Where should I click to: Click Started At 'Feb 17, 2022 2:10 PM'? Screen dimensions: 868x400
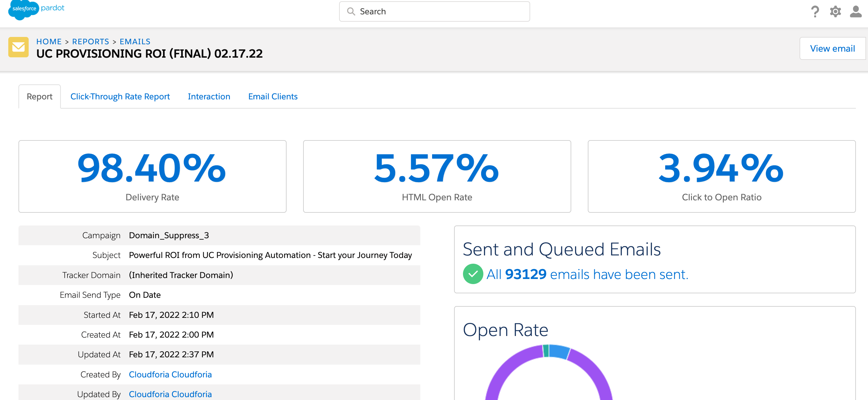click(x=171, y=315)
